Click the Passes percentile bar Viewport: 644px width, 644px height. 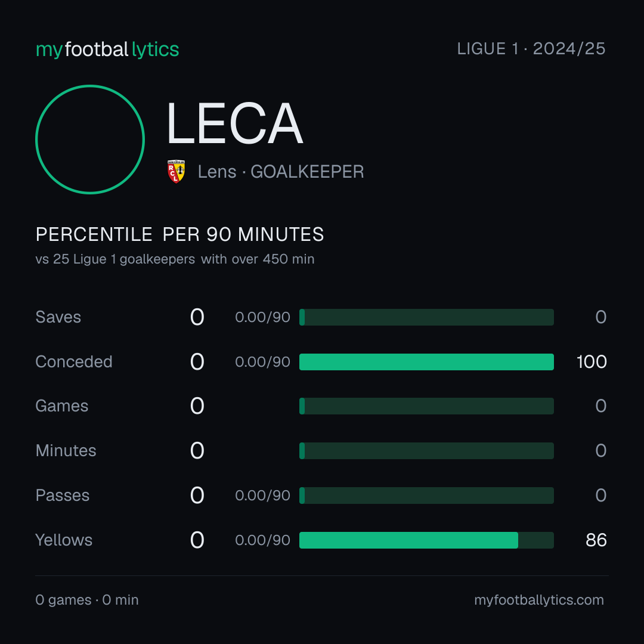coord(426,496)
